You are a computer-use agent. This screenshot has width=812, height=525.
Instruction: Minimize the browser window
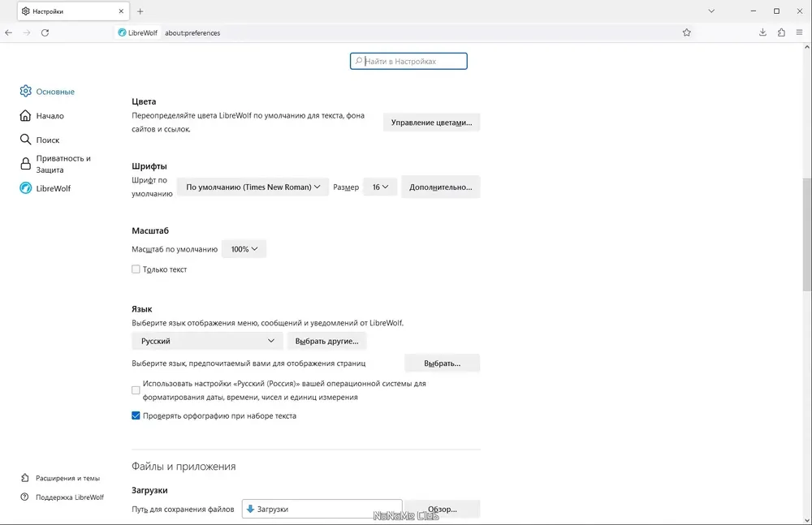coord(754,11)
